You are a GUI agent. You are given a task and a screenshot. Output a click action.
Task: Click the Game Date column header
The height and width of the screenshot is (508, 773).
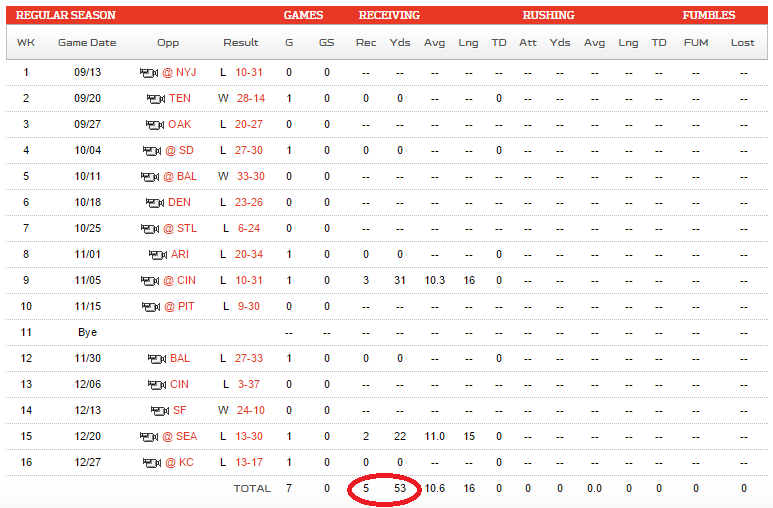(87, 43)
